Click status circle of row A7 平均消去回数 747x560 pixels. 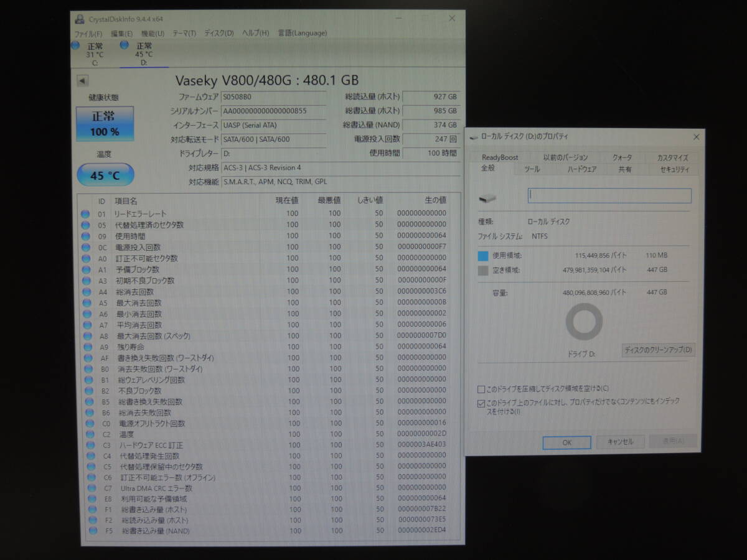click(x=86, y=325)
